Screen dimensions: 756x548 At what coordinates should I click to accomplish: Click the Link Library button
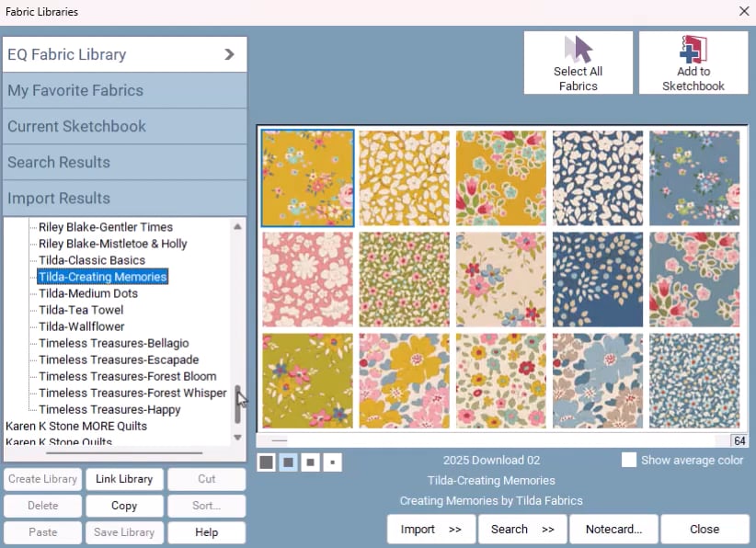[124, 479]
